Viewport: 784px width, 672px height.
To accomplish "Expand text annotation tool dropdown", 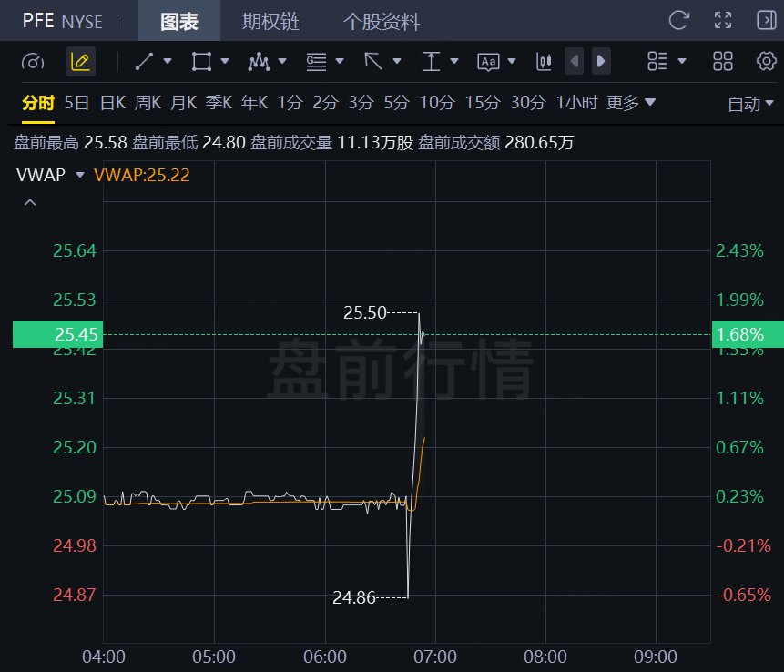I will coord(512,61).
